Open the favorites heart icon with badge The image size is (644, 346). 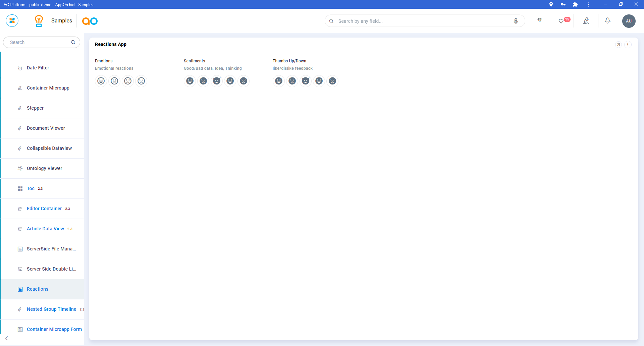pos(561,21)
